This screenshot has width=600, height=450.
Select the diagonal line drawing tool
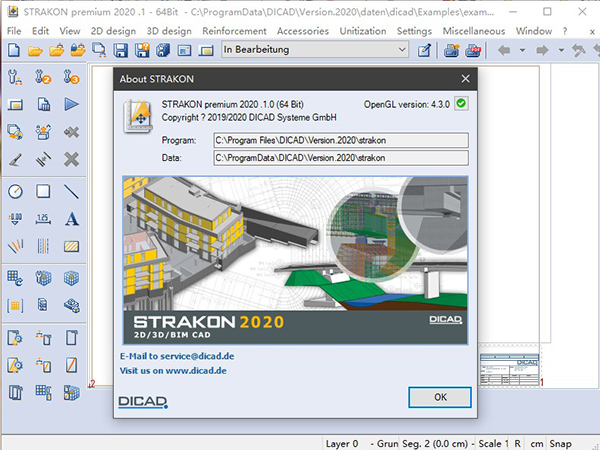click(x=71, y=191)
